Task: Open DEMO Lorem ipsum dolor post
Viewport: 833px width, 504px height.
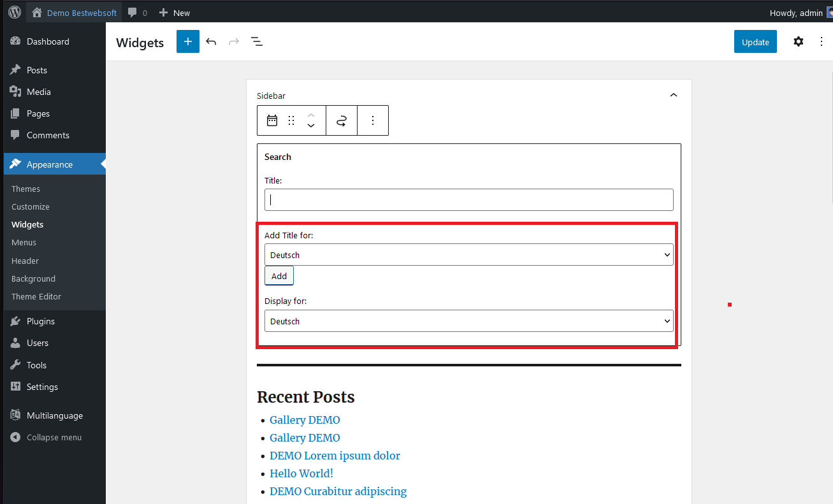Action: 335,456
